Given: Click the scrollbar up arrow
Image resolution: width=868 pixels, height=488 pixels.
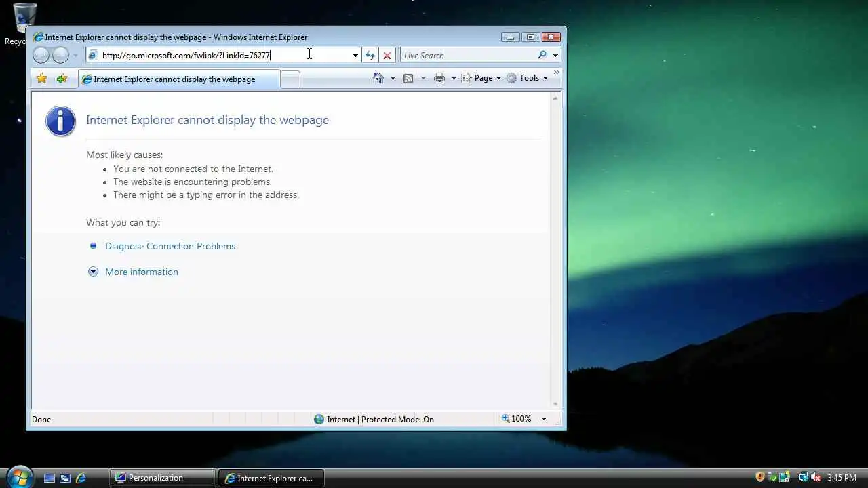Looking at the screenshot, I should [555, 98].
